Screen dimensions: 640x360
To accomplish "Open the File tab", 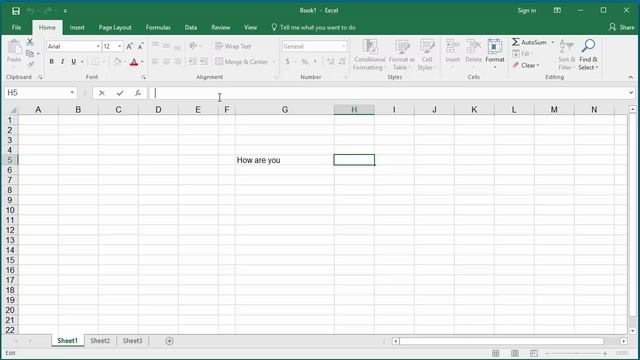I will click(x=16, y=27).
